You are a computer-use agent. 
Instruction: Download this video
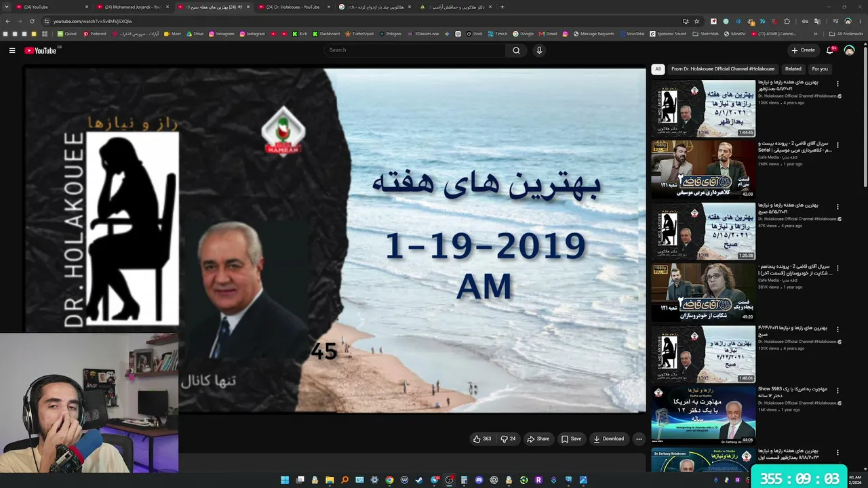point(608,439)
